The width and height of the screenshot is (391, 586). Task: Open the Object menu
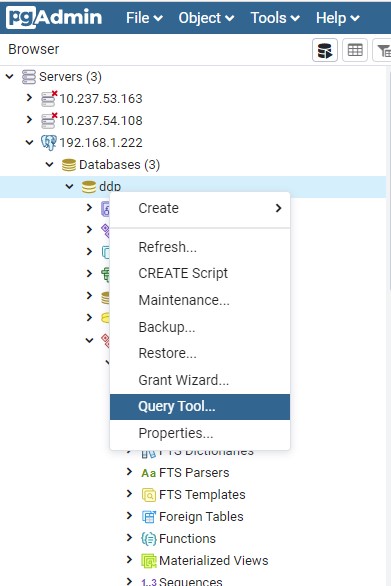(206, 18)
